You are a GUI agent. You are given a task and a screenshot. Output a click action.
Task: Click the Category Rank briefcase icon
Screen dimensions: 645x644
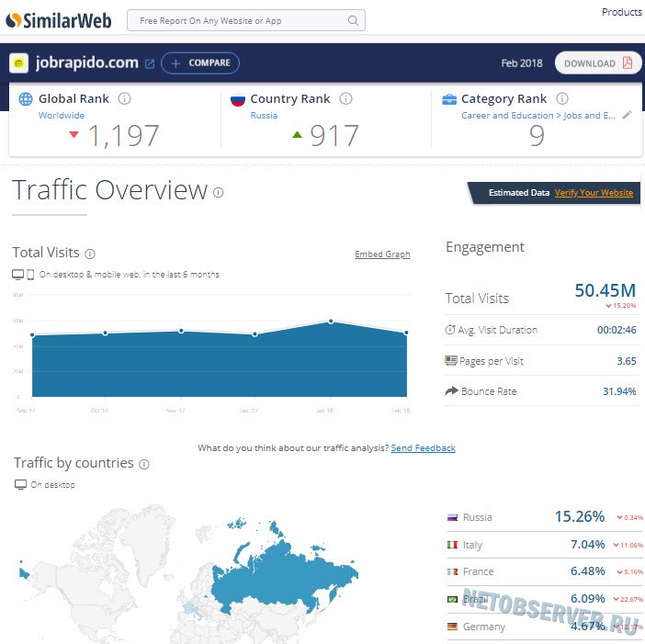point(449,99)
